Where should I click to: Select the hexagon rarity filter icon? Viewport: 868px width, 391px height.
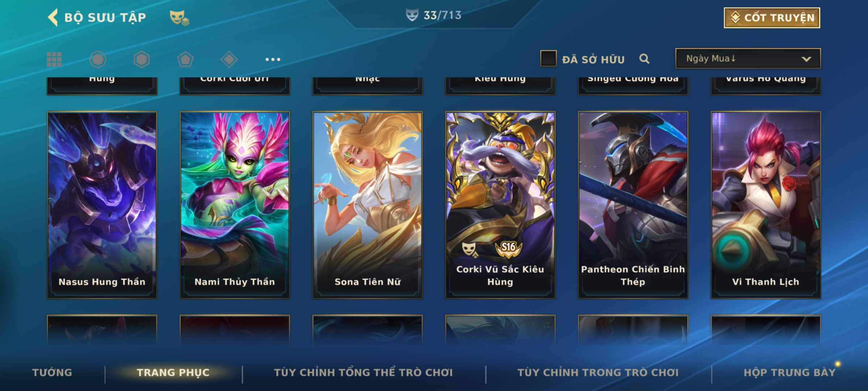[x=141, y=59]
